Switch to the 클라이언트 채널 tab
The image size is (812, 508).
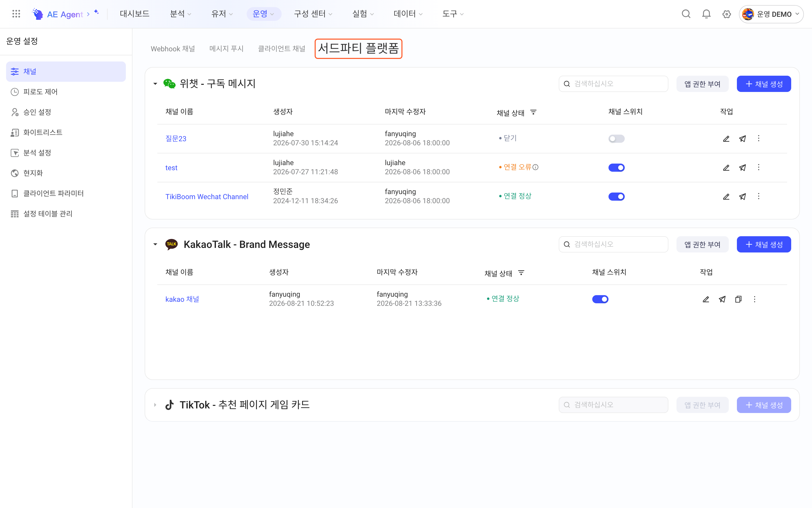281,49
